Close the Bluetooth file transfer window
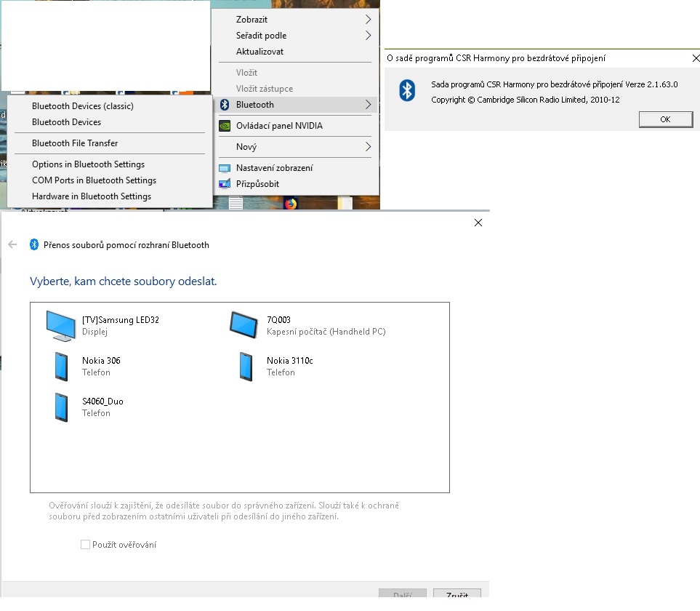The image size is (700, 611). point(478,223)
